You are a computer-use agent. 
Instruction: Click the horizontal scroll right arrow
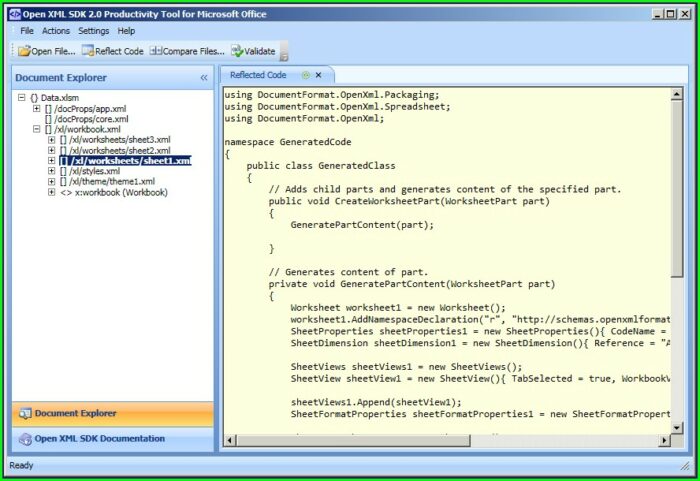pos(664,441)
